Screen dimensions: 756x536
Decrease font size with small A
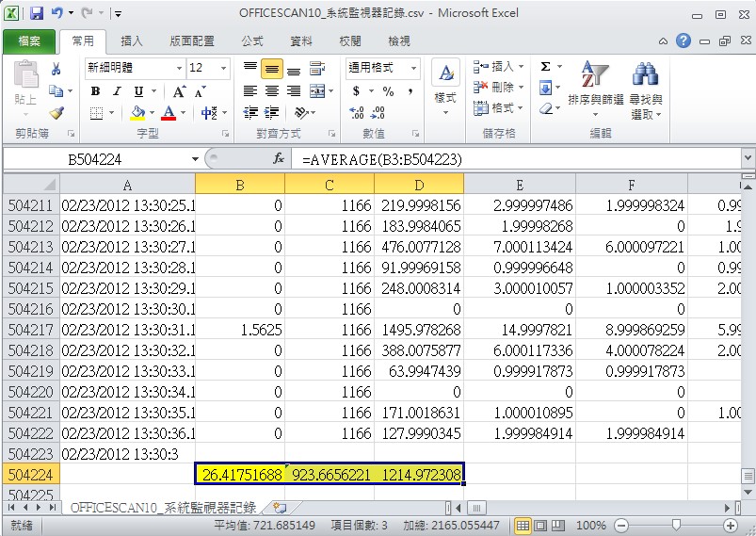tap(201, 91)
